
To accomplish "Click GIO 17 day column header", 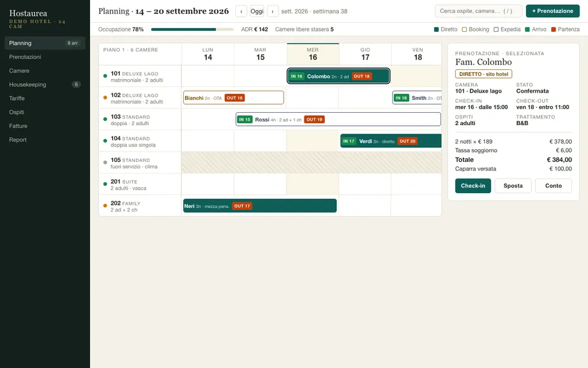I will point(365,54).
